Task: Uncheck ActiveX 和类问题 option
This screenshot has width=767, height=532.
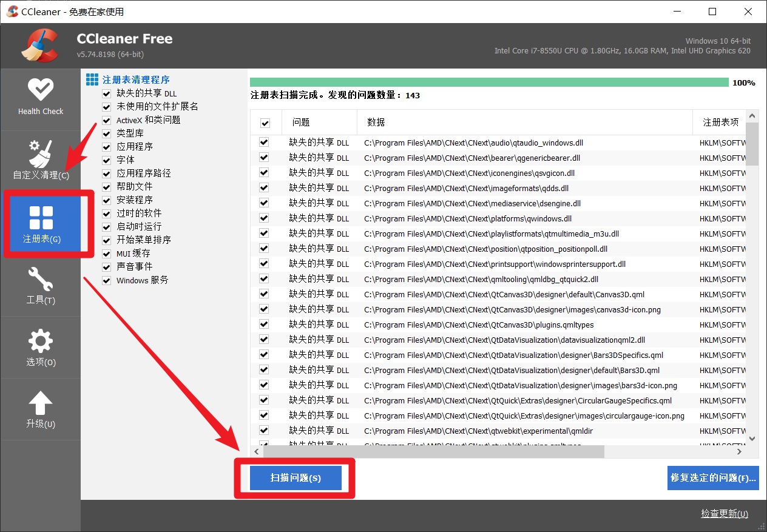Action: [107, 120]
